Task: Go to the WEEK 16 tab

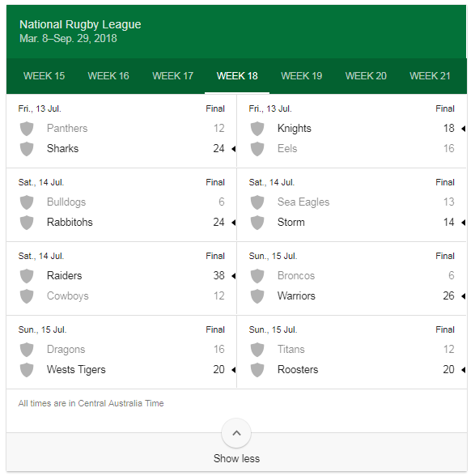Action: (108, 76)
